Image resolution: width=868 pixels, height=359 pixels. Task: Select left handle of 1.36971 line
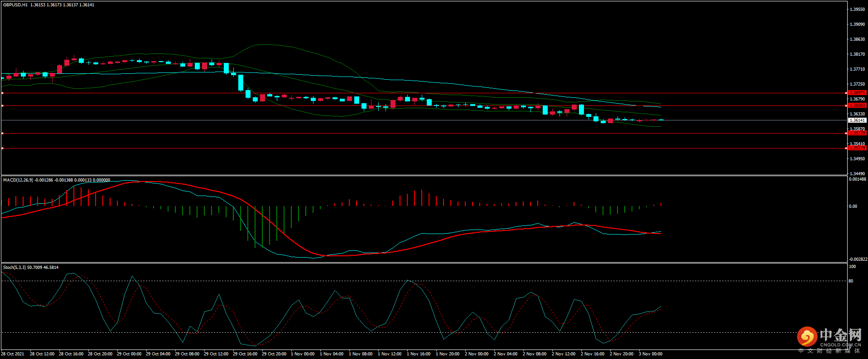point(2,93)
